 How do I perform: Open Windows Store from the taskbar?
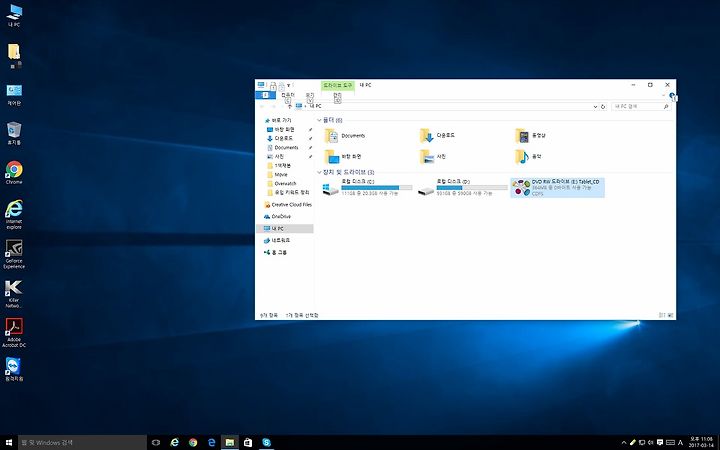[x=248, y=443]
